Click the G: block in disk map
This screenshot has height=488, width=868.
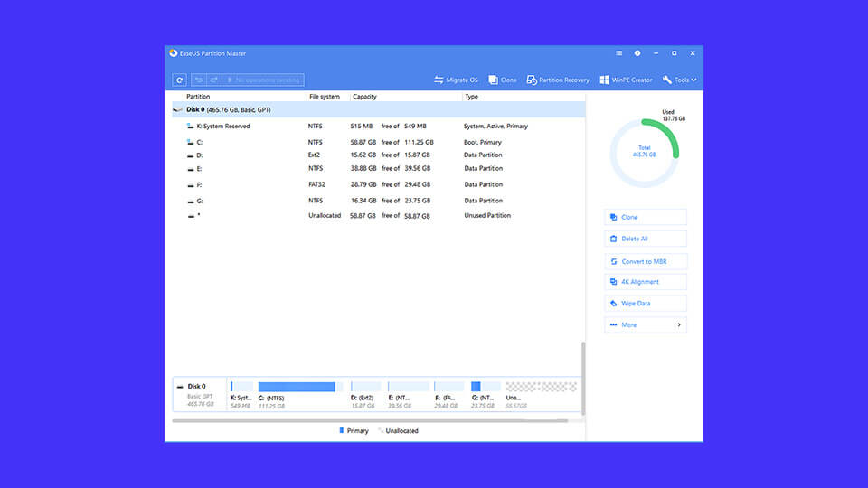(x=486, y=395)
